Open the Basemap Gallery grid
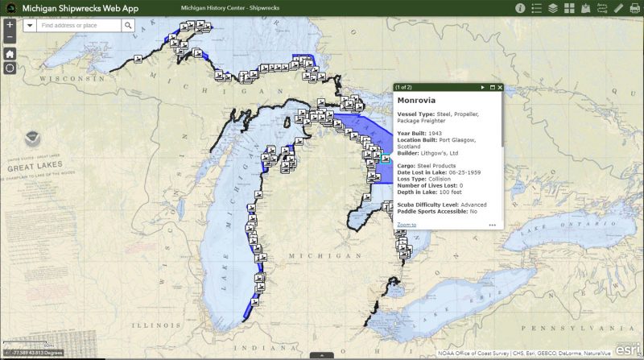This screenshot has height=360, width=644. [570, 8]
